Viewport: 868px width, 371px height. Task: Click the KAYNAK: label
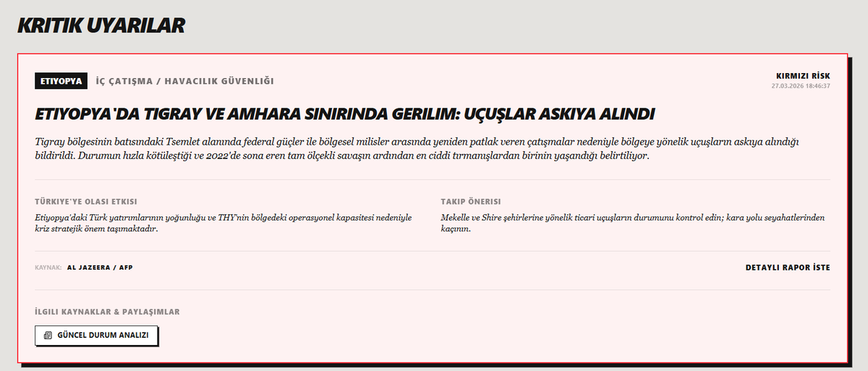48,268
